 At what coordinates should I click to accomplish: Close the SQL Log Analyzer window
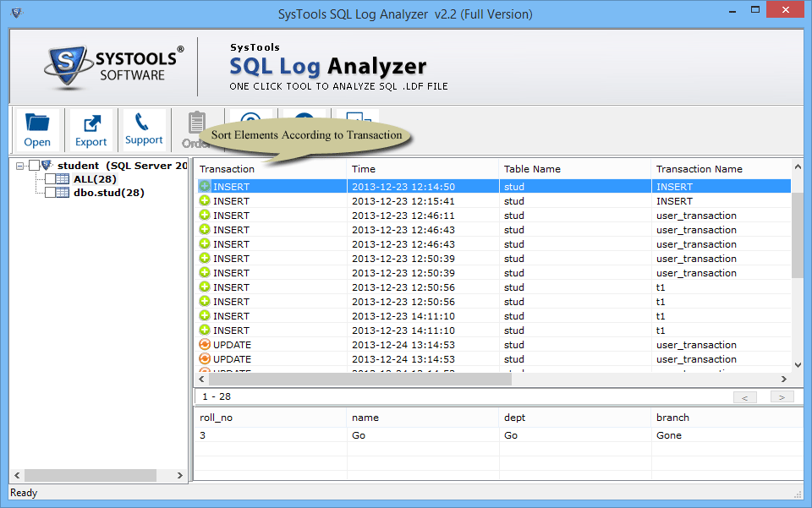coord(785,10)
